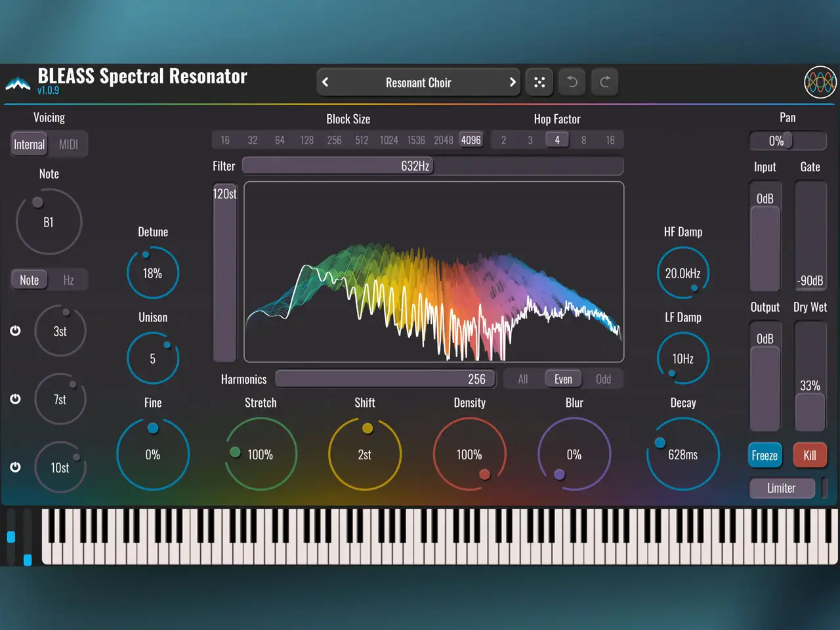This screenshot has height=630, width=840.
Task: Switch voicing to MIDI
Action: click(x=68, y=144)
